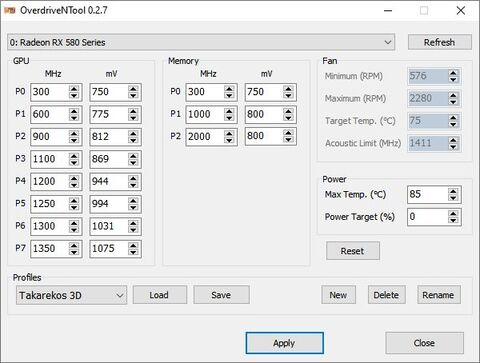Image resolution: width=480 pixels, height=363 pixels.
Task: Increase GPU P0 MHz with up arrow
Action: [x=74, y=88]
